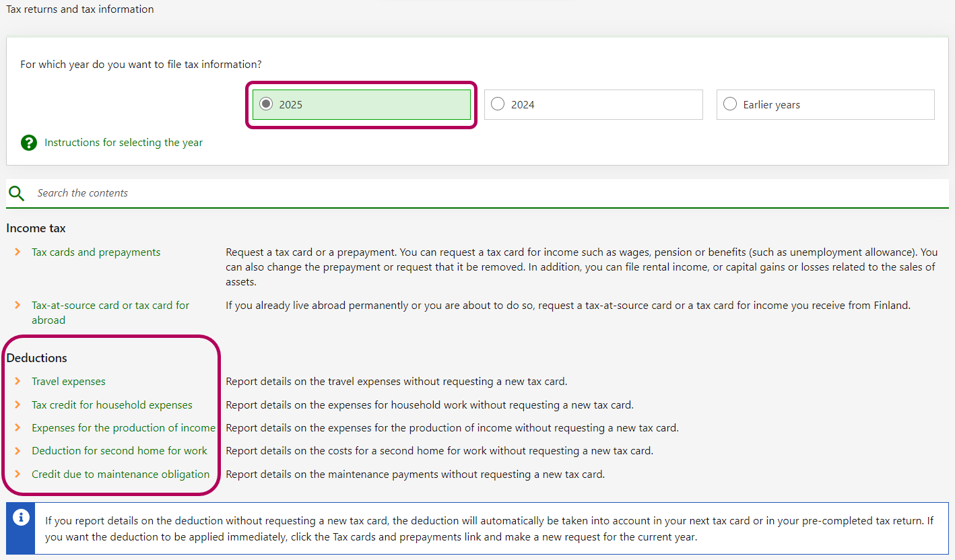Screen dimensions: 955x560
Task: Open Tax credit for household expenses
Action: point(112,405)
